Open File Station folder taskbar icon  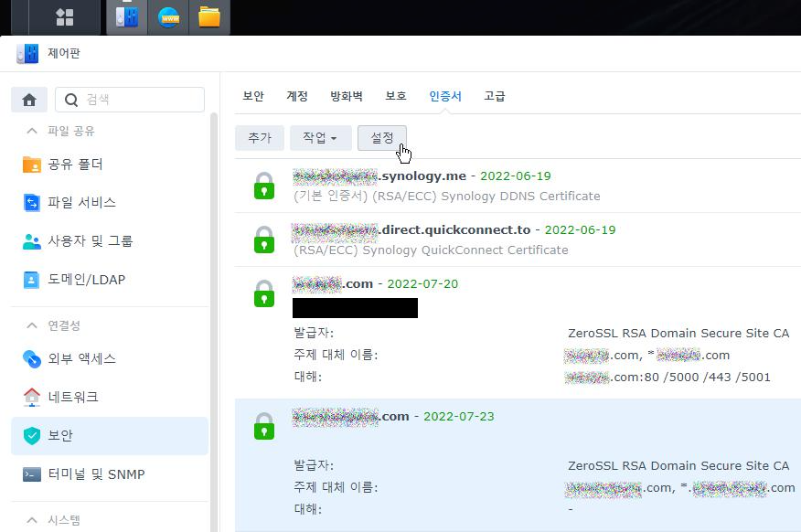tap(209, 17)
